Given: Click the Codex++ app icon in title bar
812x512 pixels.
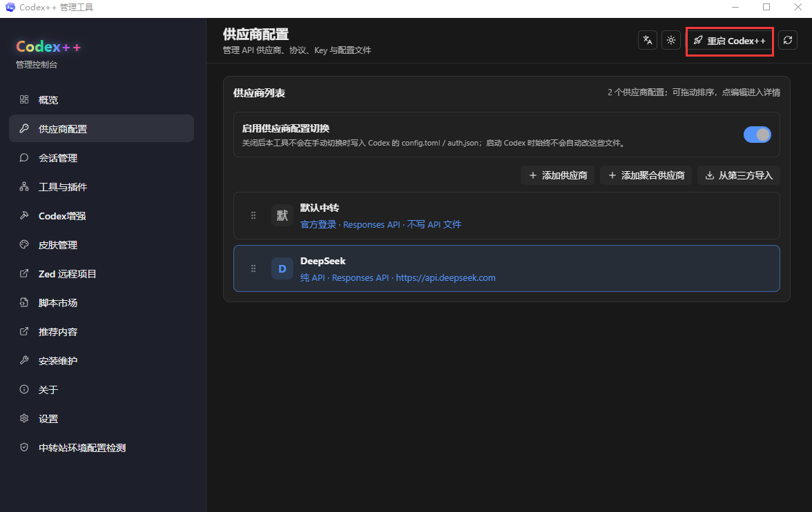Looking at the screenshot, I should [x=10, y=8].
